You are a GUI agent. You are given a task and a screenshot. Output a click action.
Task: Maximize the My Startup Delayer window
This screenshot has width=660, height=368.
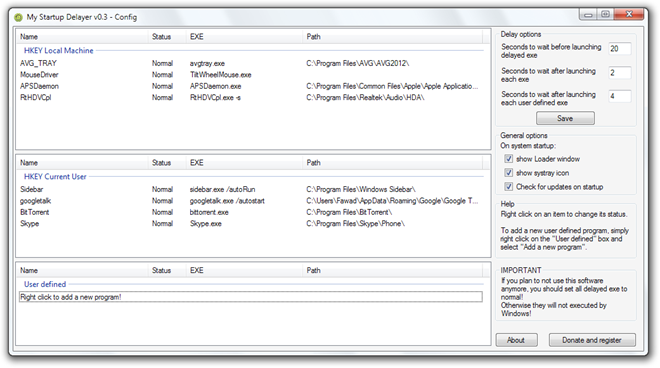(x=605, y=15)
